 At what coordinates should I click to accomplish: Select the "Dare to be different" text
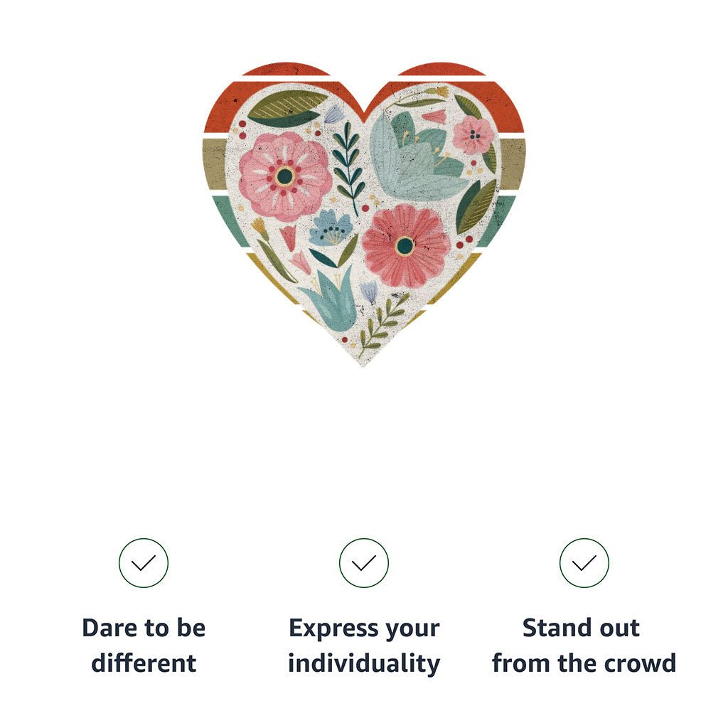click(144, 646)
